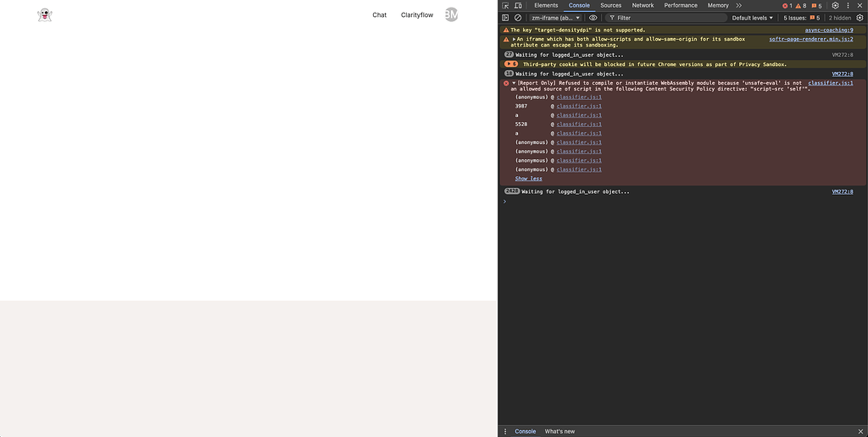This screenshot has width=868, height=437.
Task: Click the Show less link
Action: point(529,179)
